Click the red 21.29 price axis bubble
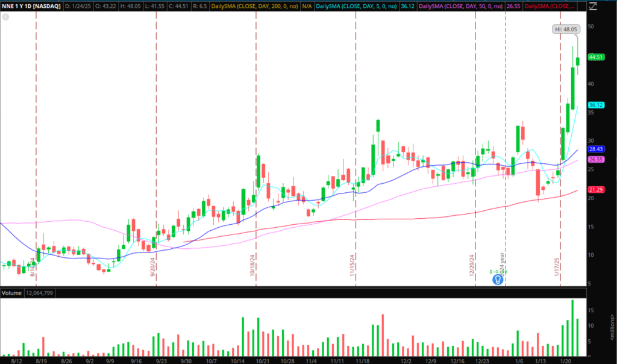Image resolution: width=617 pixels, height=364 pixels. click(x=596, y=190)
